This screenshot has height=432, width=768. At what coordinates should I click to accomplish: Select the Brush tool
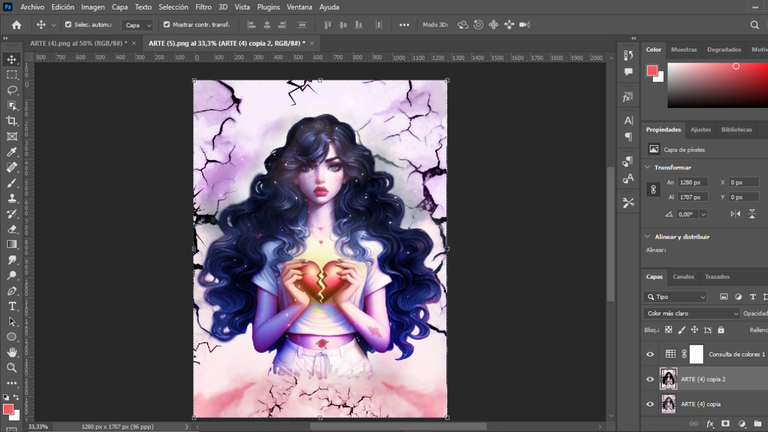(12, 183)
